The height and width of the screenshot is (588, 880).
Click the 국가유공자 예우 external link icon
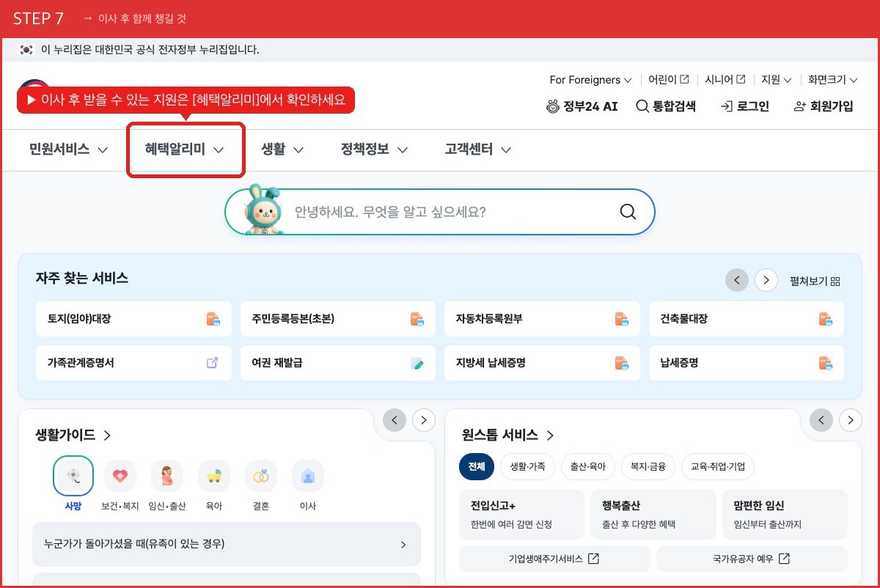pos(784,559)
